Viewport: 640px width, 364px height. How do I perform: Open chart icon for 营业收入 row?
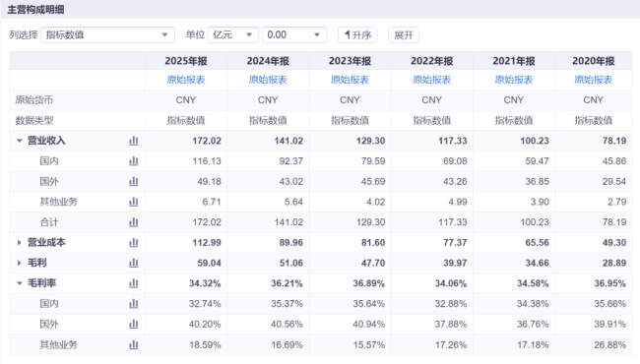(134, 141)
